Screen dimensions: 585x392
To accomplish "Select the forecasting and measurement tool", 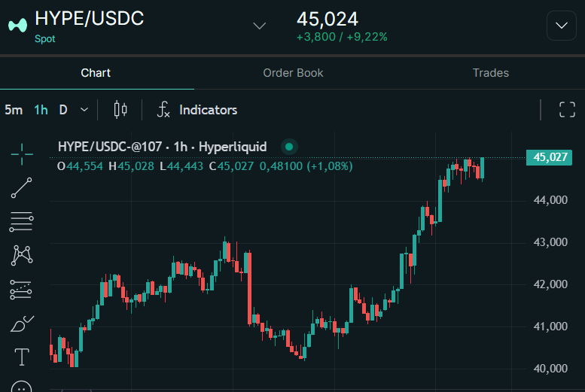I will tap(21, 290).
